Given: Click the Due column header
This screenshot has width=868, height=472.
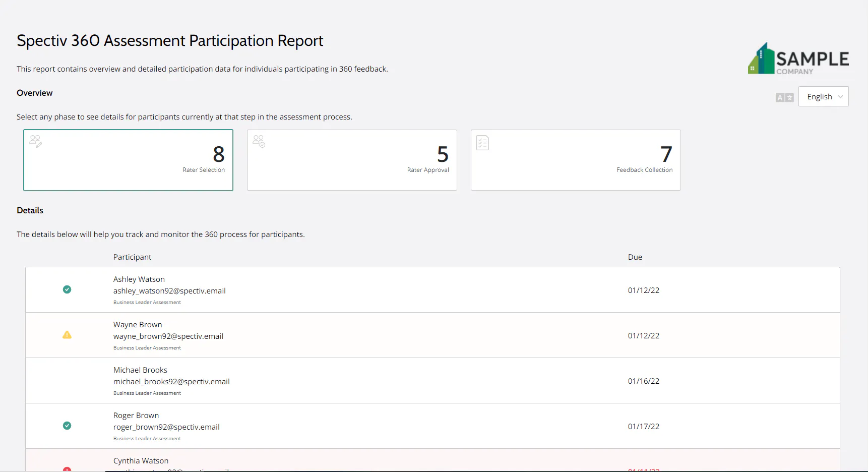Looking at the screenshot, I should (x=635, y=257).
